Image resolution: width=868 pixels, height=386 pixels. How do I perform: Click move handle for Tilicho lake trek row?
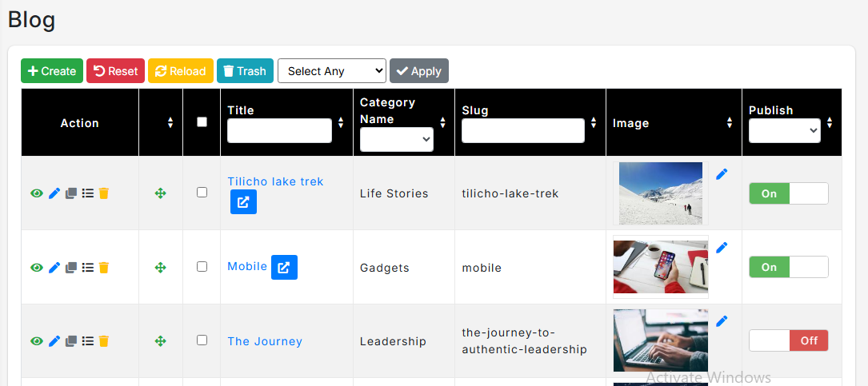tap(161, 193)
